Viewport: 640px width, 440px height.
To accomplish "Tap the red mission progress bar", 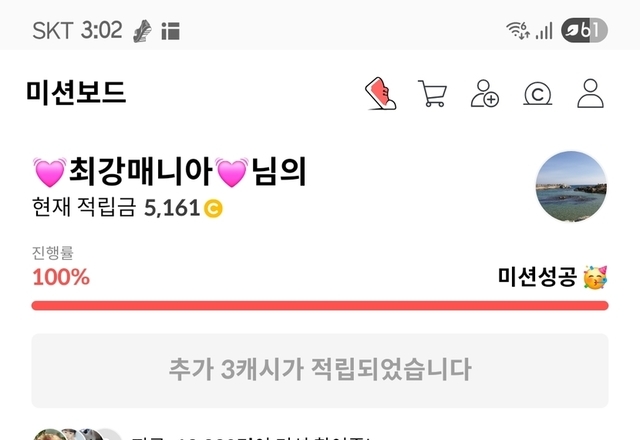I will pos(320,305).
